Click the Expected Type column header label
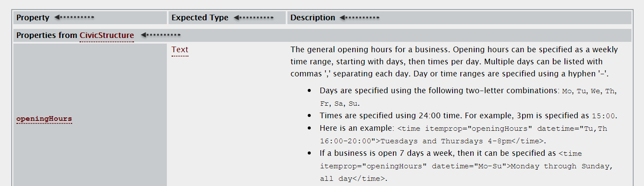Screen dimensions: 644x186 pyautogui.click(x=200, y=18)
